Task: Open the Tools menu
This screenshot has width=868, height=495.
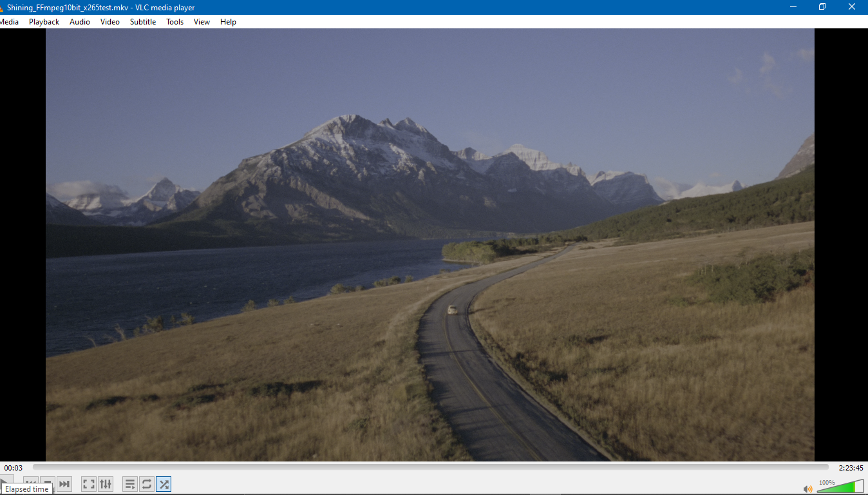Action: pyautogui.click(x=175, y=22)
